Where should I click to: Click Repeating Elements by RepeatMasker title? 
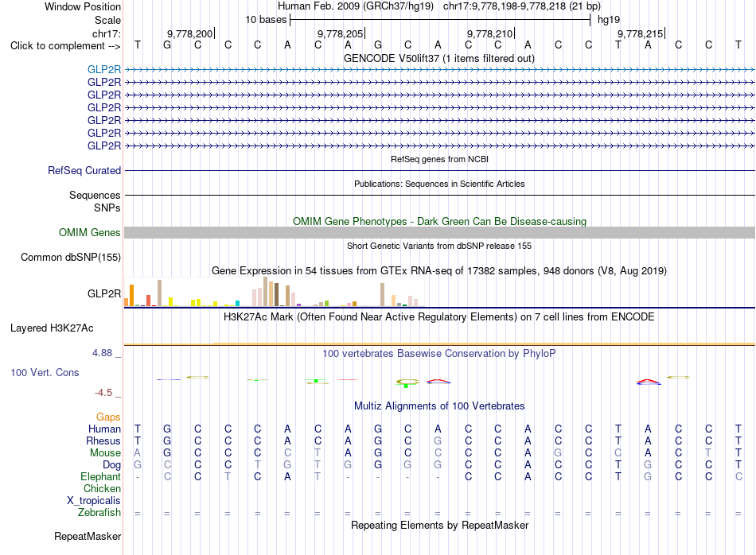tap(440, 526)
